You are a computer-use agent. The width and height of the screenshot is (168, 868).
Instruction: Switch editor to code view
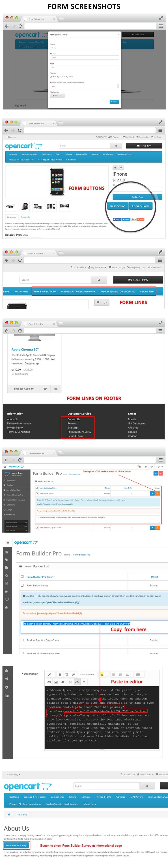coord(77,682)
